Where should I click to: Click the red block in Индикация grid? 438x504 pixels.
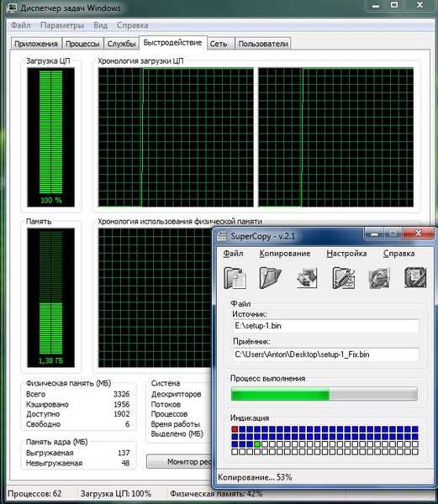click(x=235, y=429)
